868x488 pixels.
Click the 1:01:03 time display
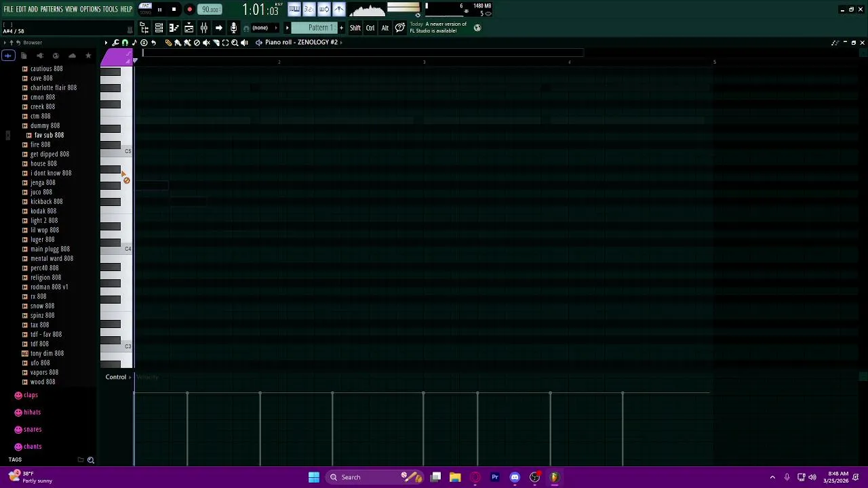[x=261, y=9]
